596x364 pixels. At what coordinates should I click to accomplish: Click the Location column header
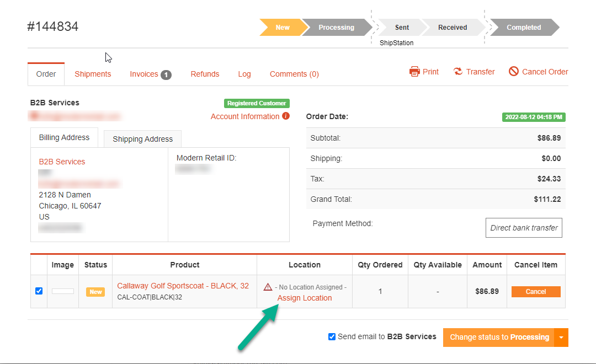click(305, 265)
